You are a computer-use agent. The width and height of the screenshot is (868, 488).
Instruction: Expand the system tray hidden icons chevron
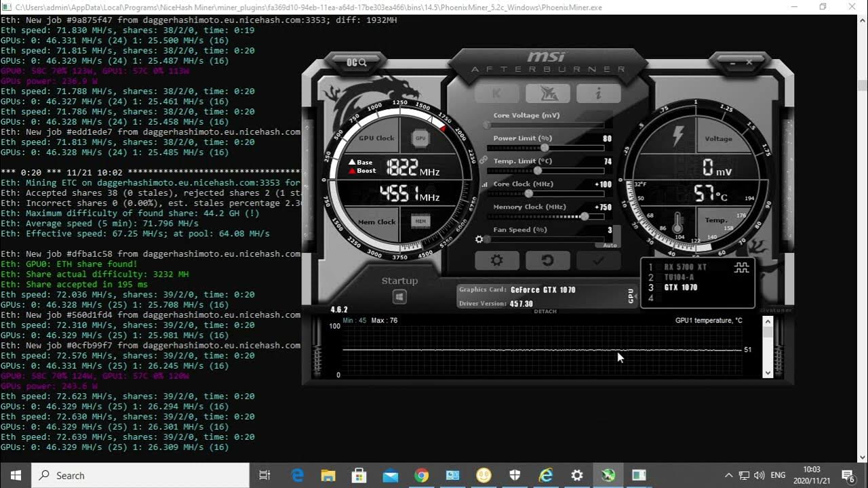click(728, 476)
